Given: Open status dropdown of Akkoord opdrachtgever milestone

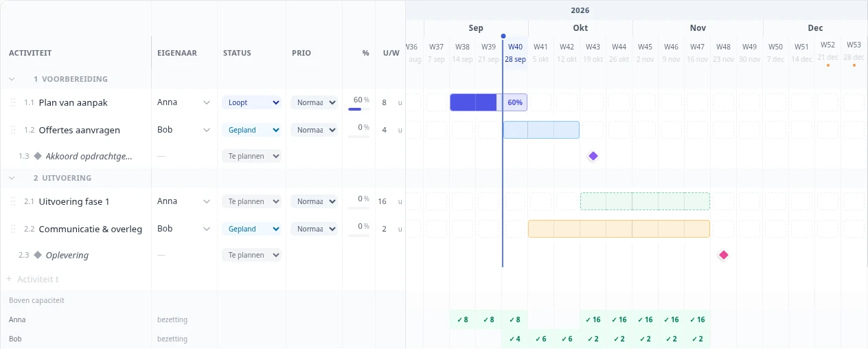Looking at the screenshot, I should 251,156.
